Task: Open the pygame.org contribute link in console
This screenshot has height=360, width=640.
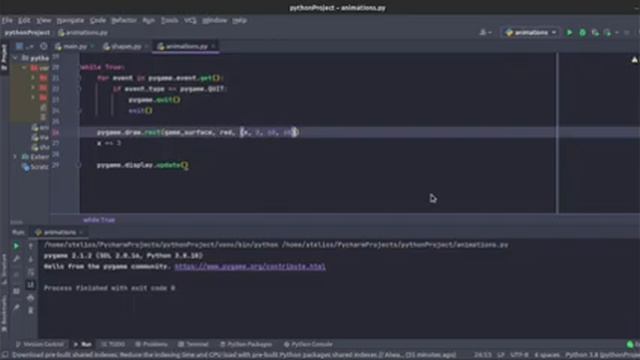Action: [x=250, y=267]
